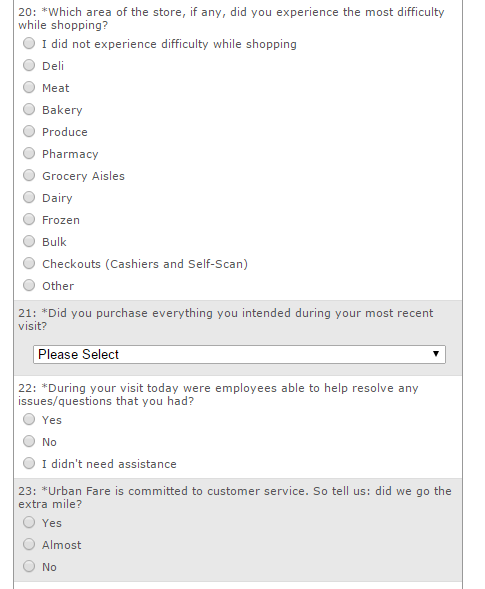The width and height of the screenshot is (485, 589).
Task: Select No for the extra mile question
Action: [x=29, y=566]
